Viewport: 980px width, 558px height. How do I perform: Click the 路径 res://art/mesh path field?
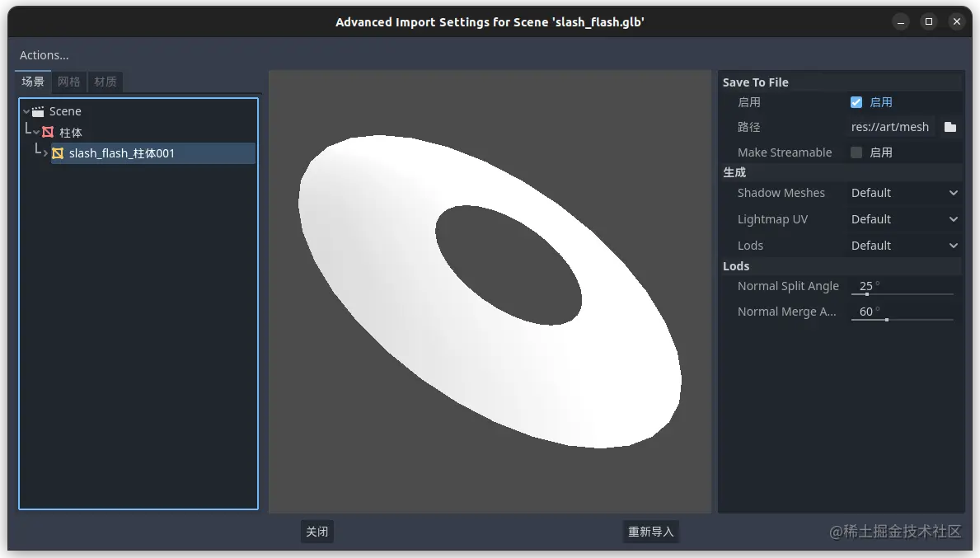pyautogui.click(x=891, y=127)
